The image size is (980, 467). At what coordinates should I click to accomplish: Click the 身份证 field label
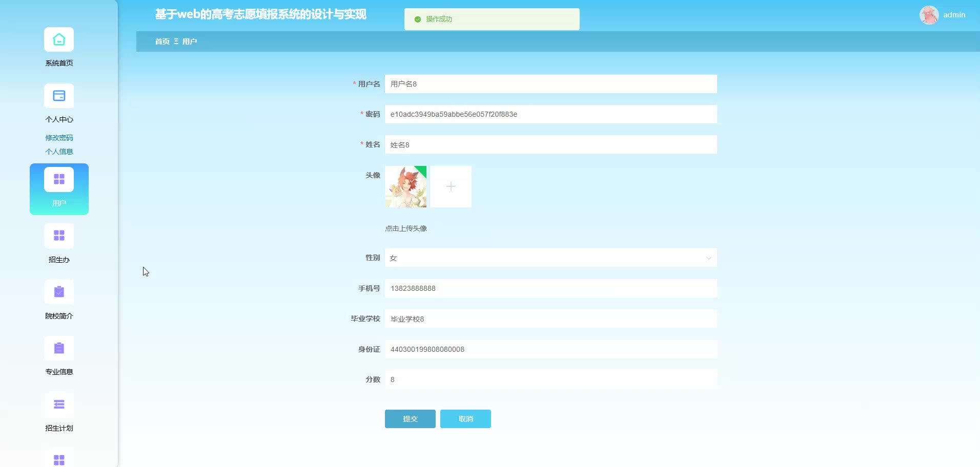point(369,349)
